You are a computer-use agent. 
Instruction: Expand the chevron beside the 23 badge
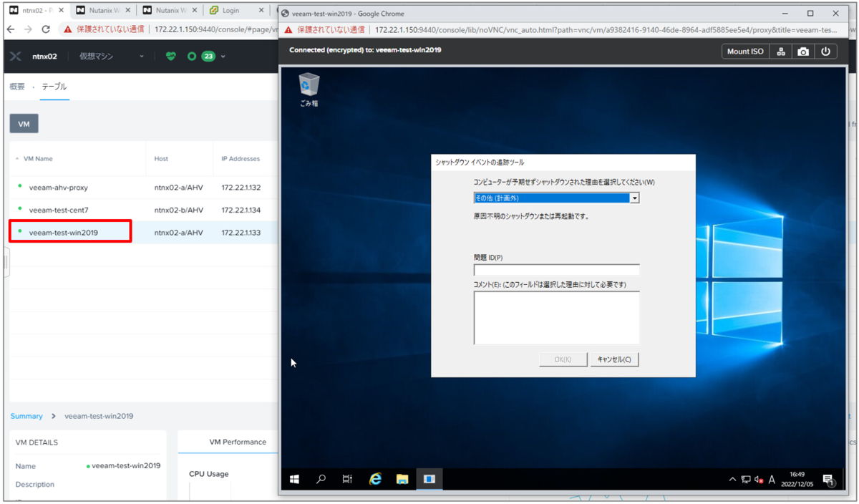(223, 57)
